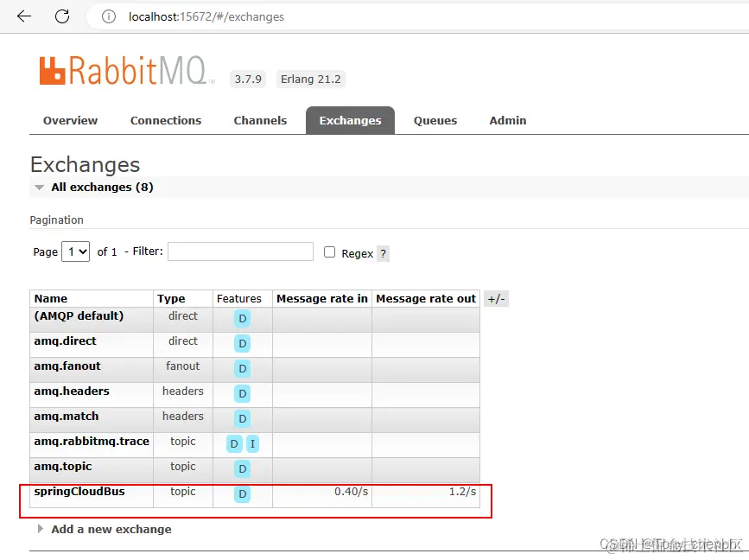This screenshot has height=560, width=749.
Task: Open the amq.direct exchange
Action: (65, 341)
